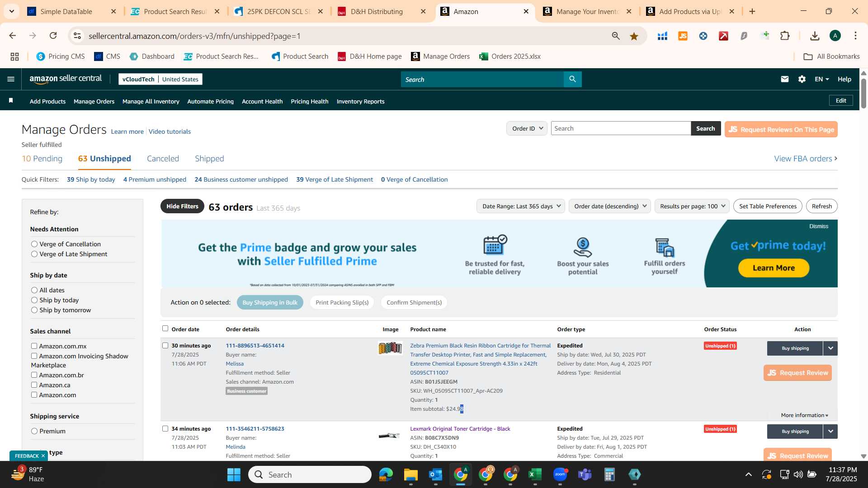Switch to D&H Distributing browser tab

[x=376, y=11]
